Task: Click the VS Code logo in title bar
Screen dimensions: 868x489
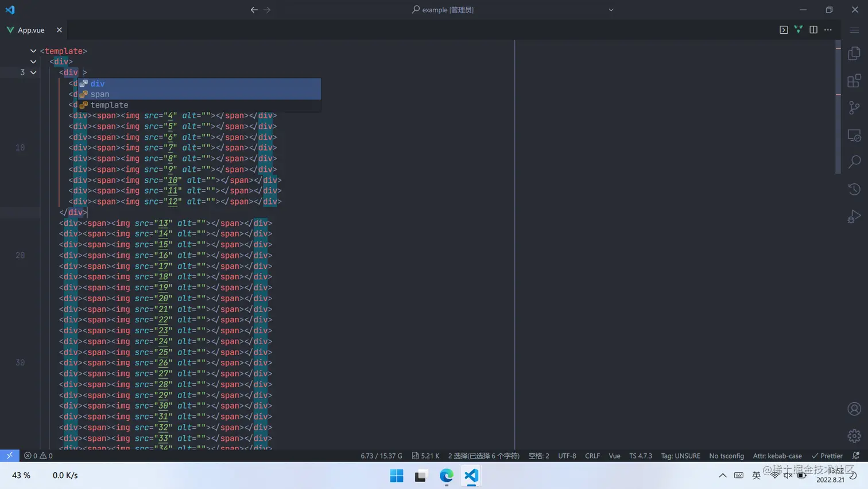Action: click(x=10, y=10)
